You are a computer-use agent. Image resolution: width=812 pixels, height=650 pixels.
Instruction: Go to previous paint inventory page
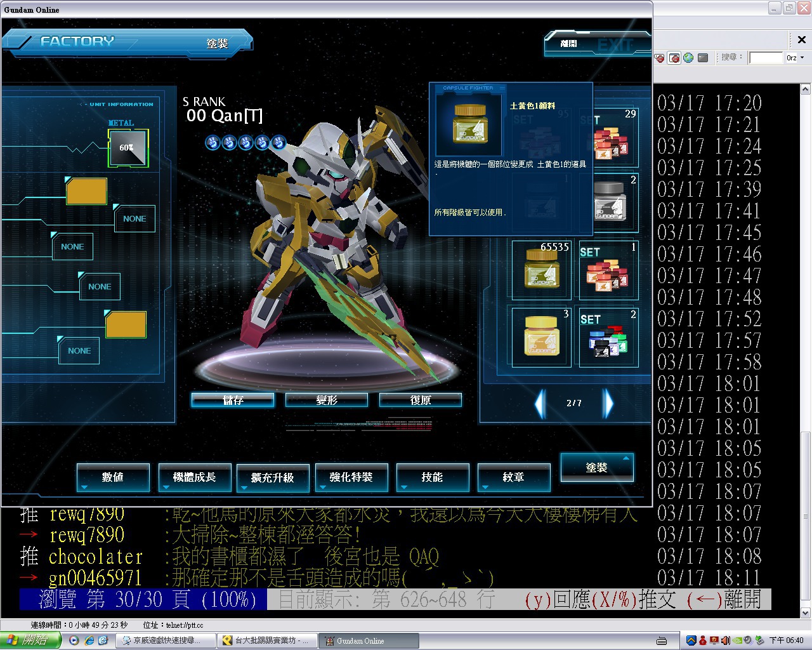tap(540, 403)
